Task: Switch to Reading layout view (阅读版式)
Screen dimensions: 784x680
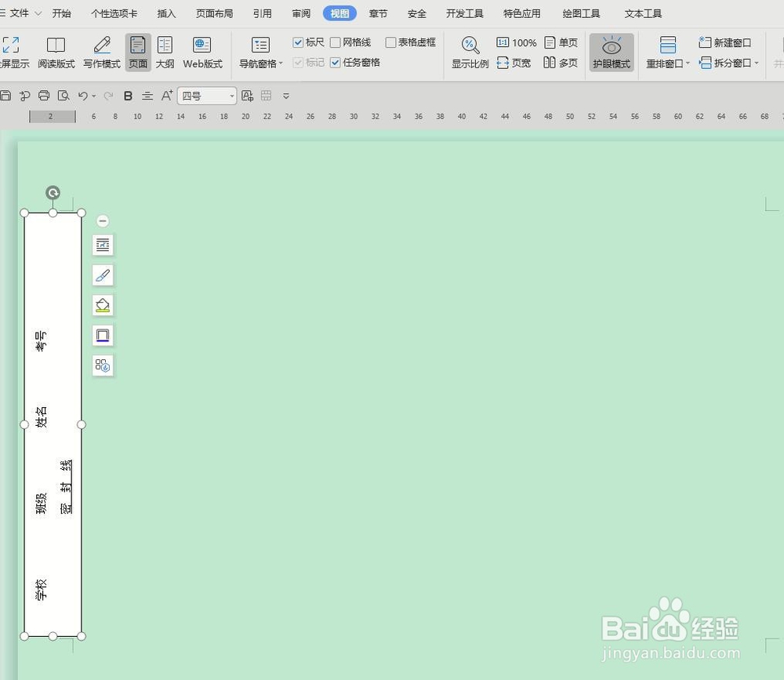Action: tap(56, 53)
